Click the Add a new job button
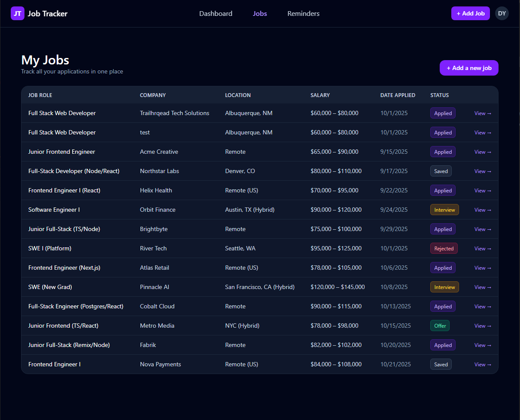 (469, 68)
